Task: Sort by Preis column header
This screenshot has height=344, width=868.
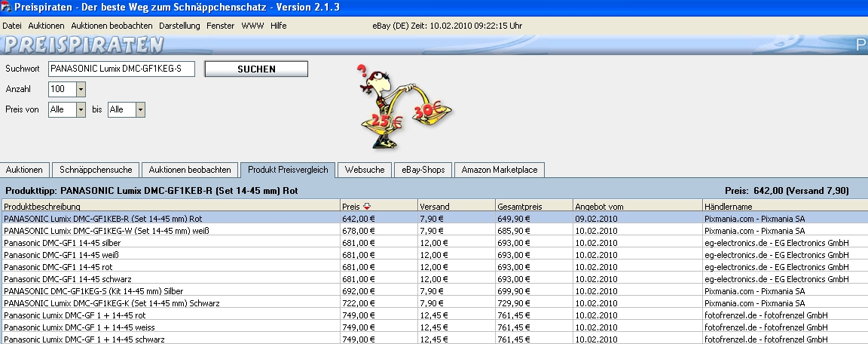Action: 379,206
